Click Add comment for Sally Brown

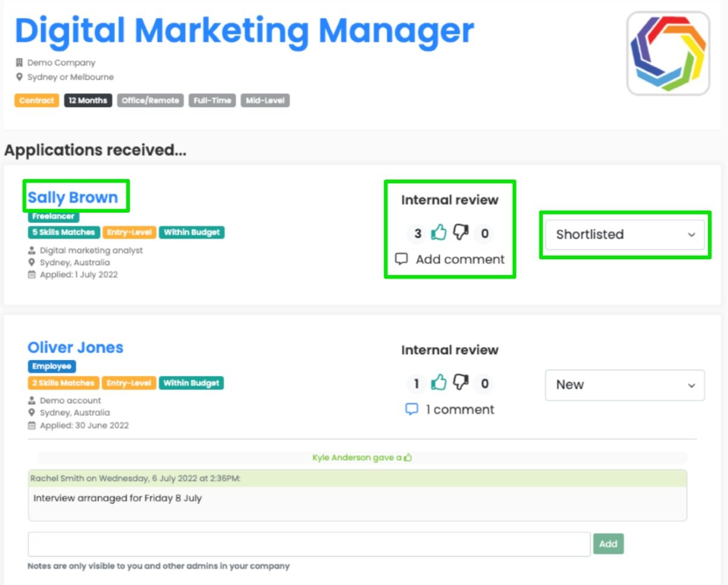pyautogui.click(x=460, y=259)
